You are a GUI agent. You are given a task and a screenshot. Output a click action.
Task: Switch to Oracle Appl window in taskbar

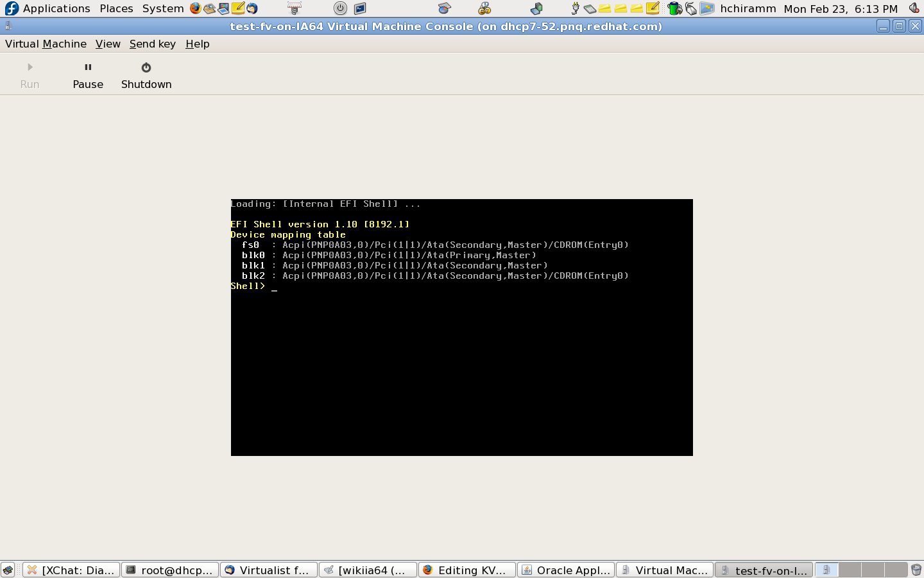(x=565, y=570)
